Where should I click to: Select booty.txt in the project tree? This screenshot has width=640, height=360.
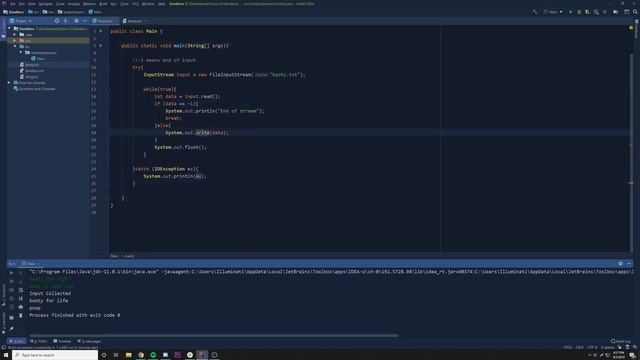[30, 64]
